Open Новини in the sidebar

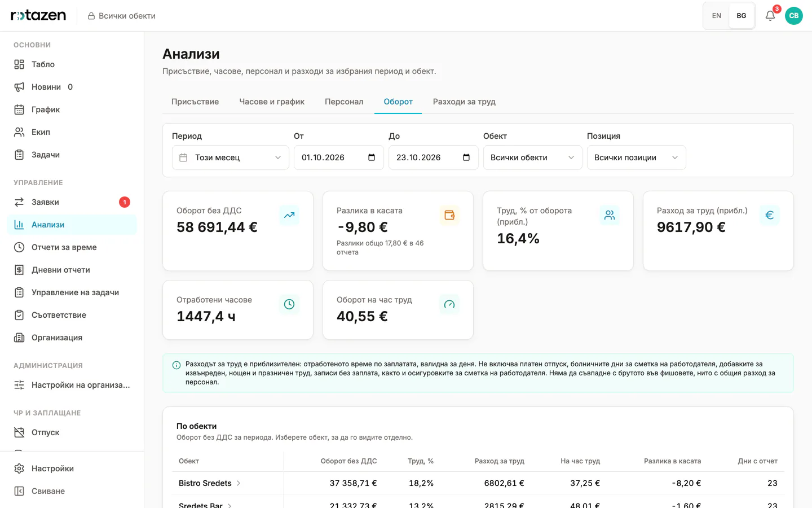72,87
